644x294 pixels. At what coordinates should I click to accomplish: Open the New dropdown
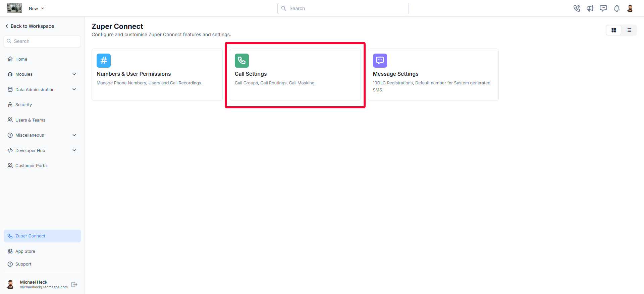click(36, 8)
